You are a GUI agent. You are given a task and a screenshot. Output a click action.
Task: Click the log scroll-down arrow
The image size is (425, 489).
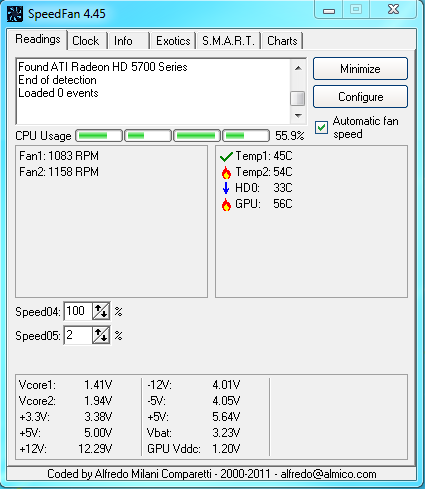(x=298, y=116)
